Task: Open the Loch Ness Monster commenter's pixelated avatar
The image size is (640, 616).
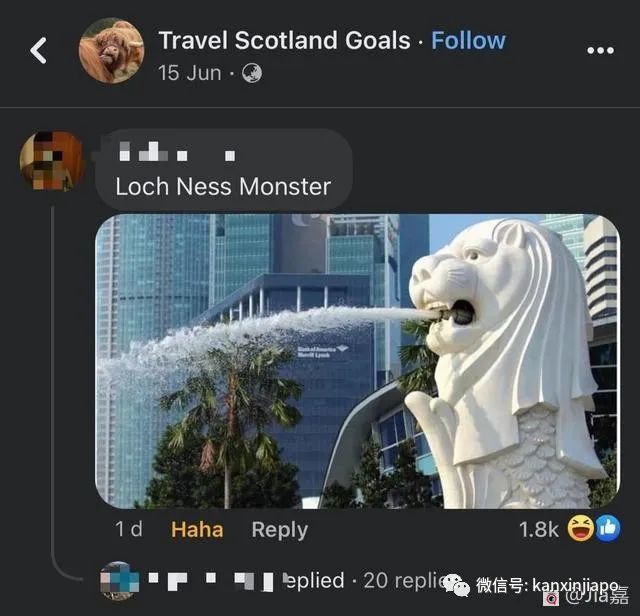Action: (x=51, y=161)
